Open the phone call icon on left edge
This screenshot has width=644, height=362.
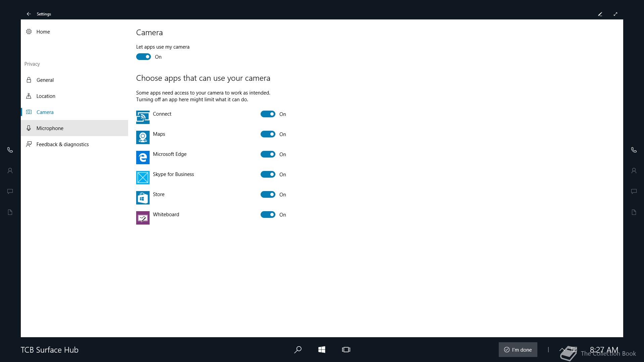tap(10, 150)
